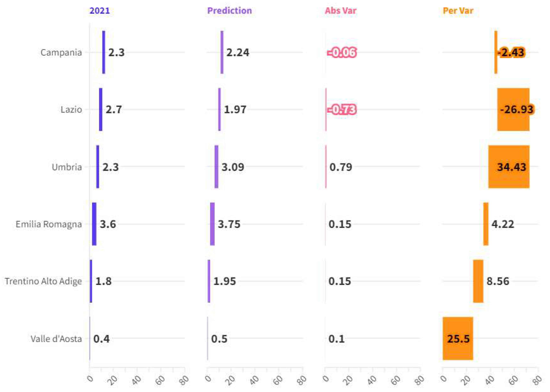
Task: Click the "Prediction" column header
Action: point(229,11)
